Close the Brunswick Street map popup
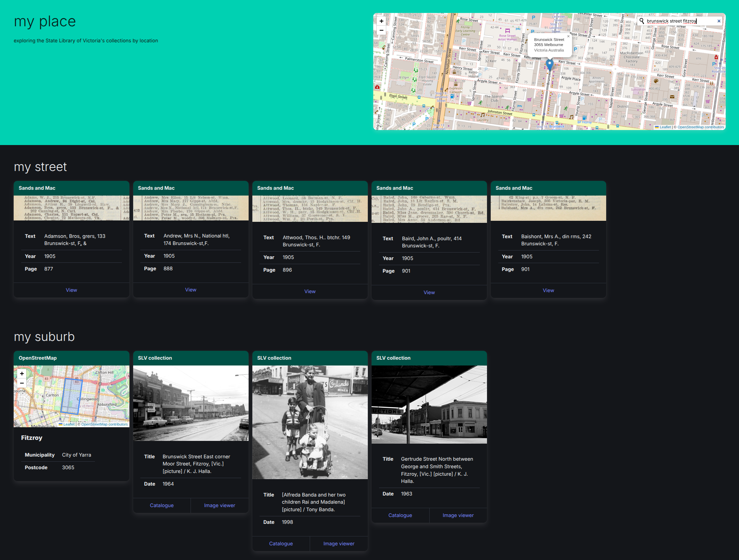 [x=568, y=36]
